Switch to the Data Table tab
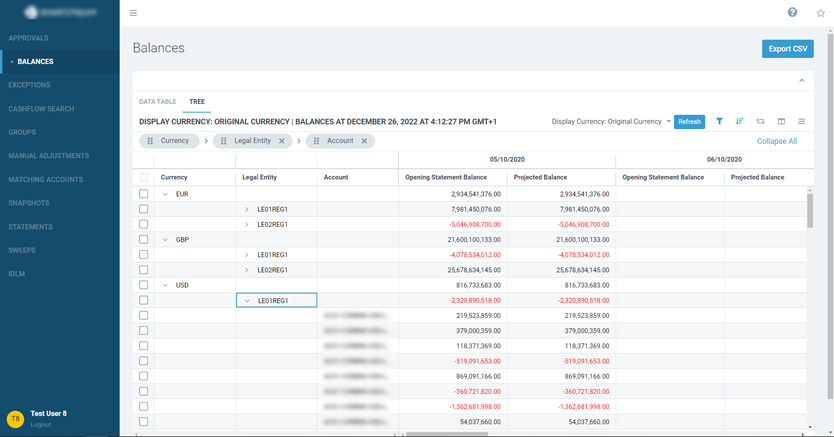Viewport: 834px width, 437px height. point(157,101)
